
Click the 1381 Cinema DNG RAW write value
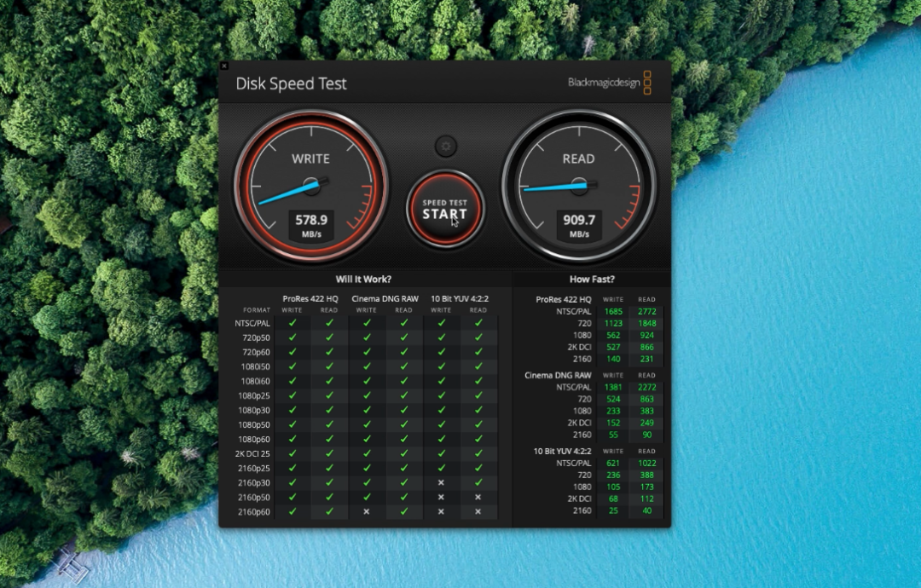(x=613, y=387)
